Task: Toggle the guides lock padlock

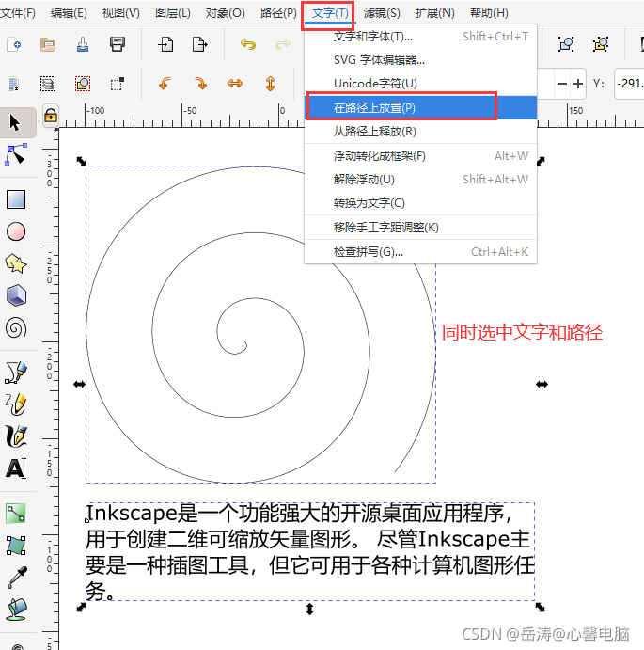Action: pyautogui.click(x=51, y=115)
